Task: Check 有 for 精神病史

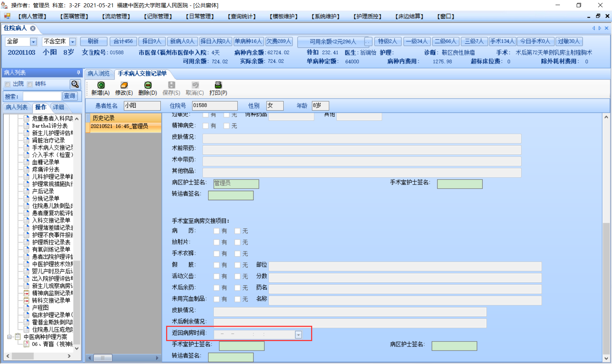Action: coord(206,126)
